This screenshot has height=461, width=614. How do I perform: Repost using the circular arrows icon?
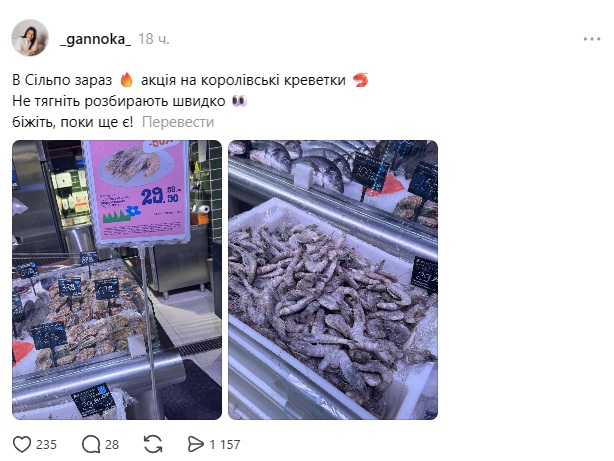153,444
